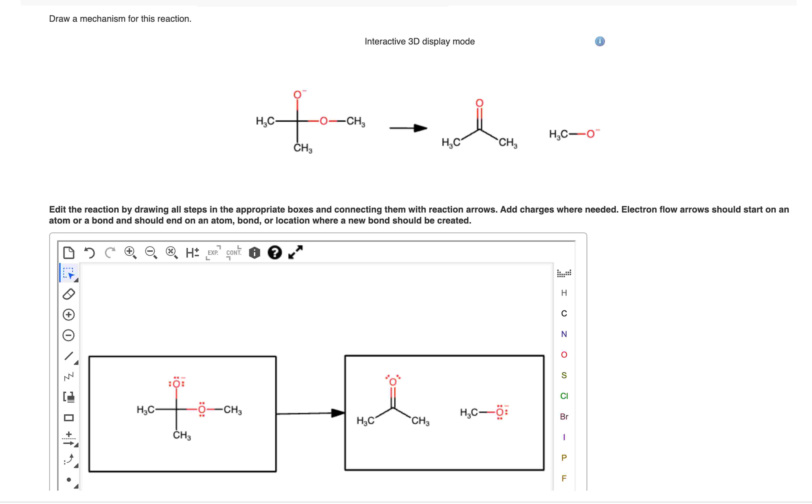Click the info icon beside Interactive 3D display mode

(600, 41)
